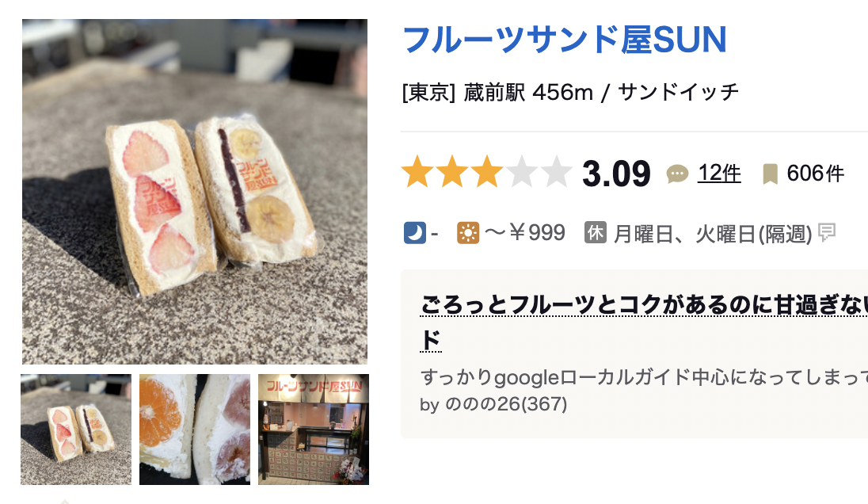Click the review excerpt text すっかりgoogleローカルガイド

(644, 377)
